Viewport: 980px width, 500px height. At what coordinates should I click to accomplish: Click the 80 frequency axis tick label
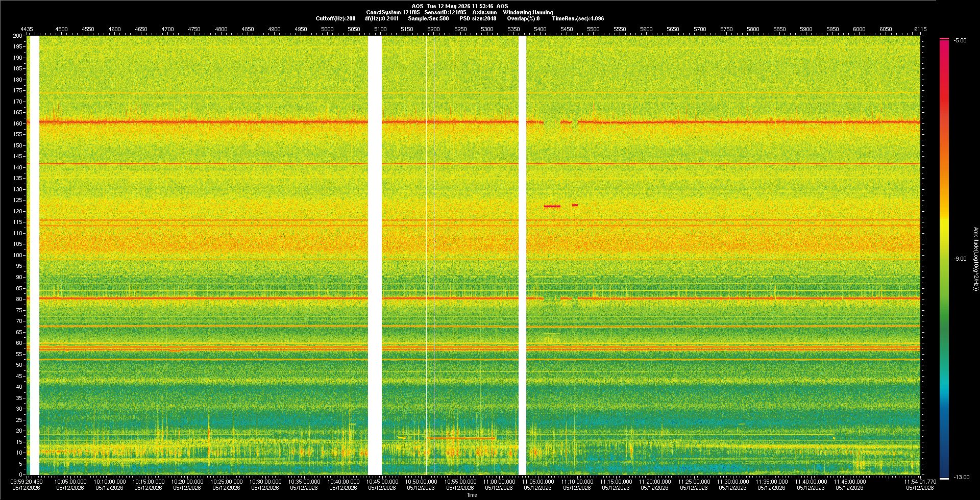(x=19, y=299)
